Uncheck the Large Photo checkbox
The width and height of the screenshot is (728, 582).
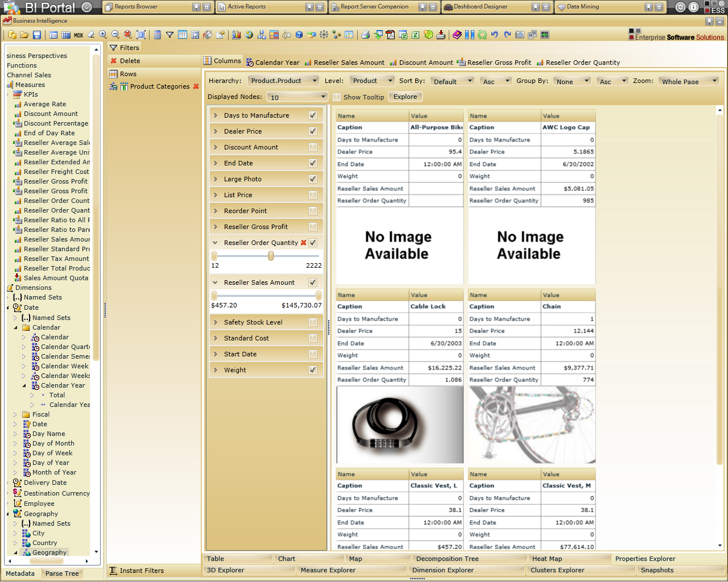click(313, 179)
